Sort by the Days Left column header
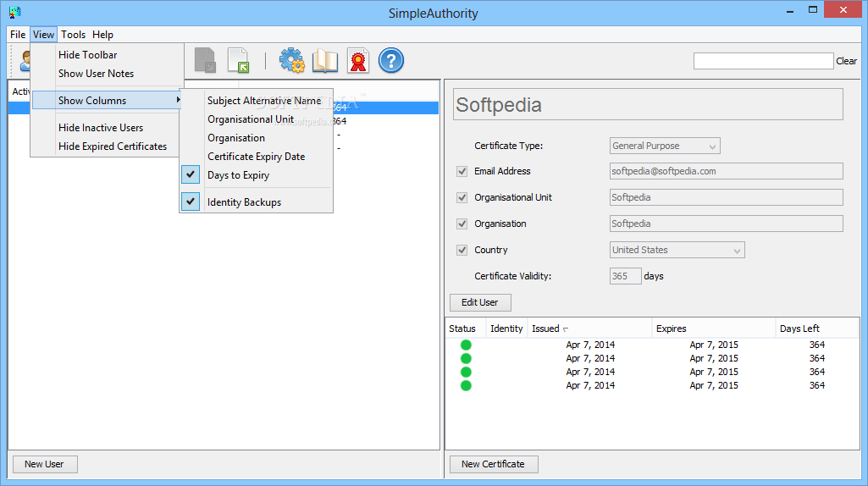This screenshot has height=486, width=868. click(x=817, y=329)
